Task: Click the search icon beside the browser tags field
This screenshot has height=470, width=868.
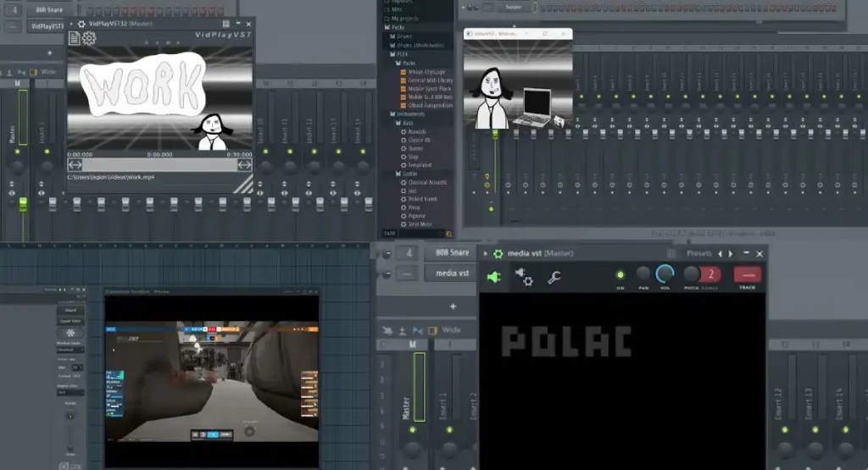Action: 449,234
